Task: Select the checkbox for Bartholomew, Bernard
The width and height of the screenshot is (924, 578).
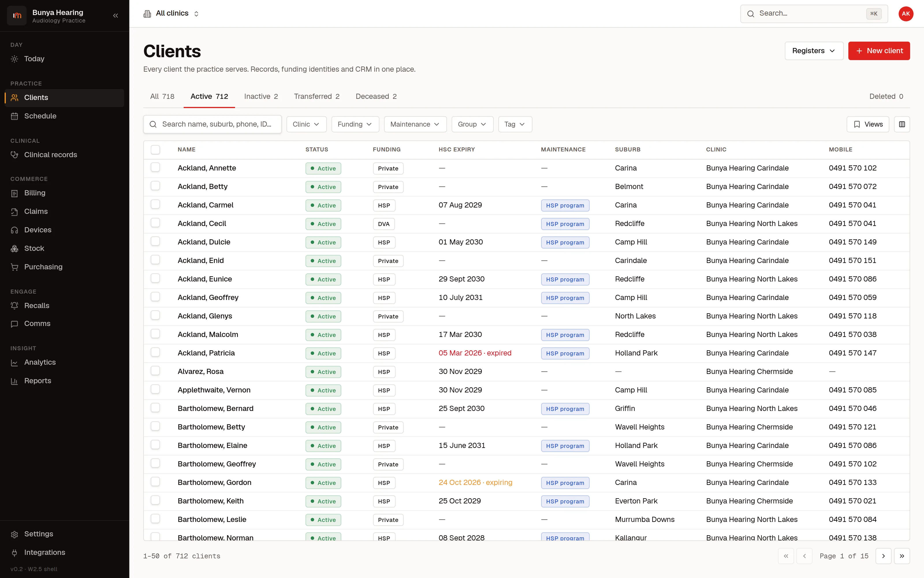Action: [155, 408]
